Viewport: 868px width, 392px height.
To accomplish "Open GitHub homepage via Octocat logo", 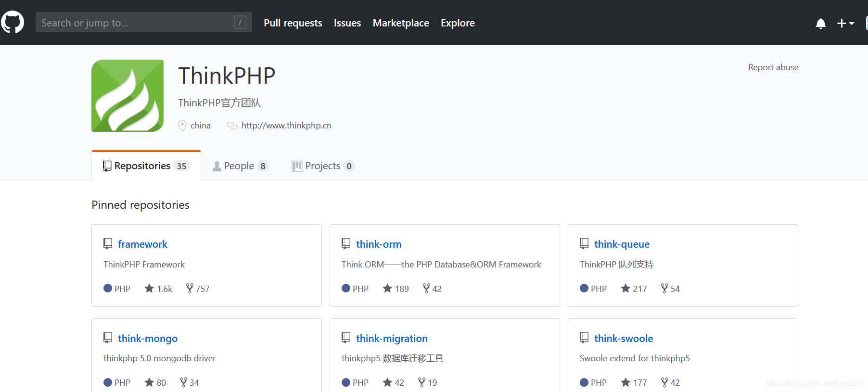I will click(x=13, y=22).
